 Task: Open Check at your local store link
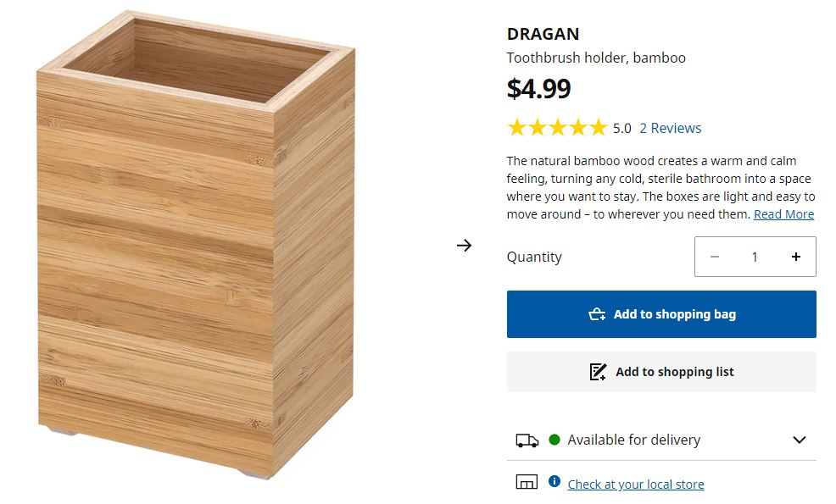(x=635, y=484)
